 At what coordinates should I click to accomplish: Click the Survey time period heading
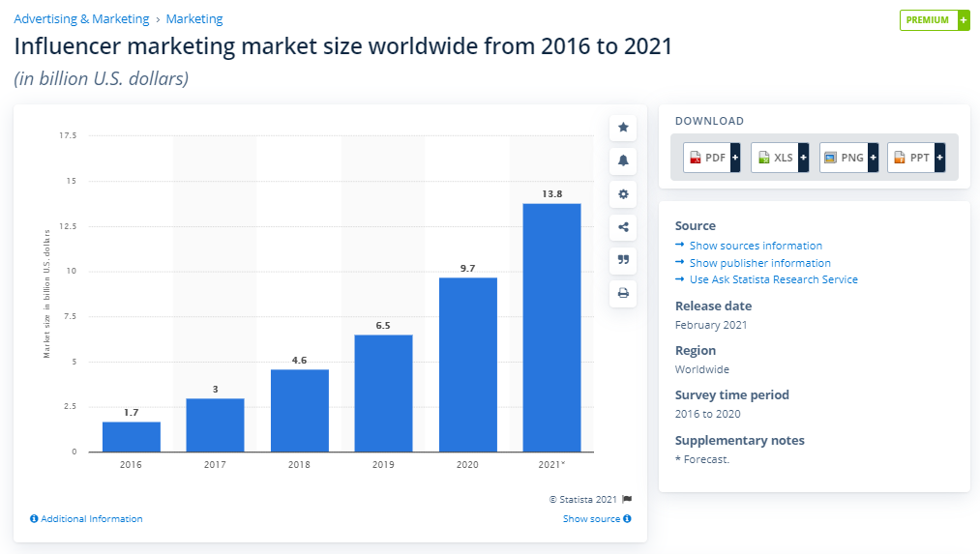732,394
